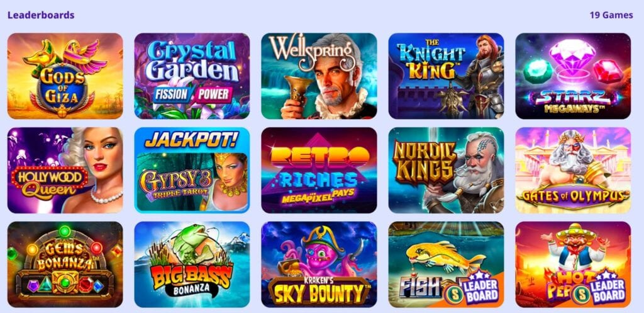644x313 pixels.
Task: Open the Hollywood Queen game tile
Action: click(65, 170)
